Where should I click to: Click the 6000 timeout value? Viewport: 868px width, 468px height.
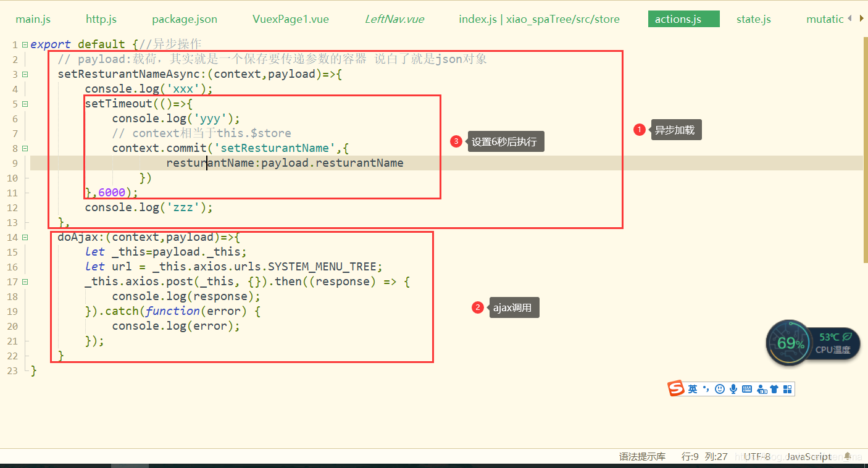[x=112, y=193]
